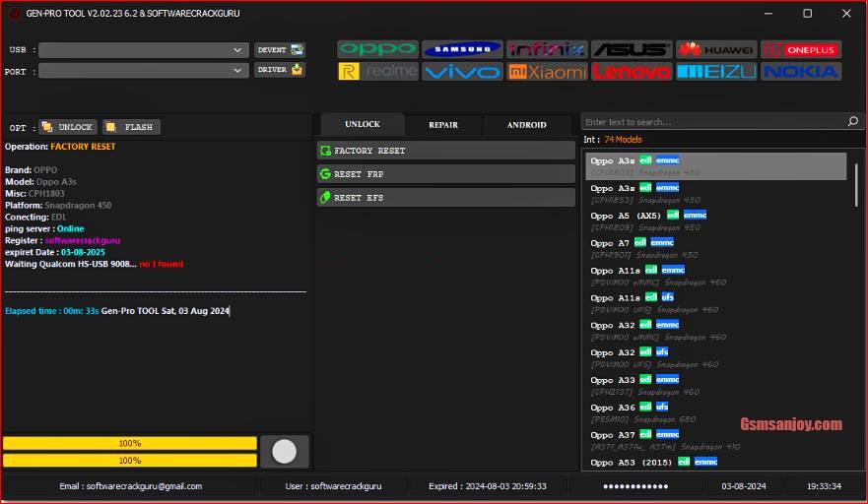Select the ASUS brand logo
Viewport: 868px width, 504px height.
632,50
